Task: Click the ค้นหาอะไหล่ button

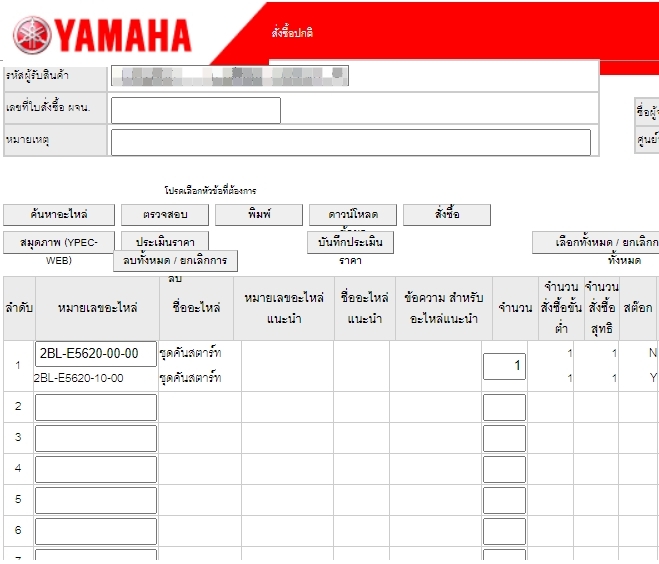Action: (x=58, y=215)
